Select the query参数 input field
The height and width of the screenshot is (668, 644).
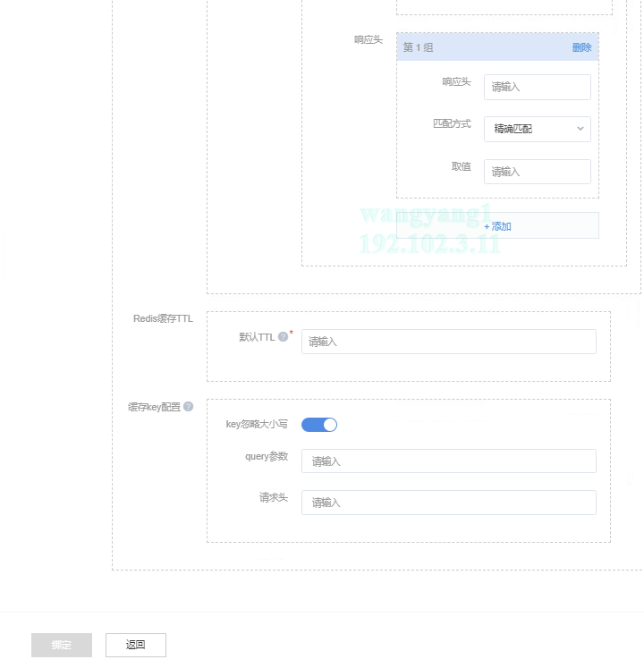[448, 461]
